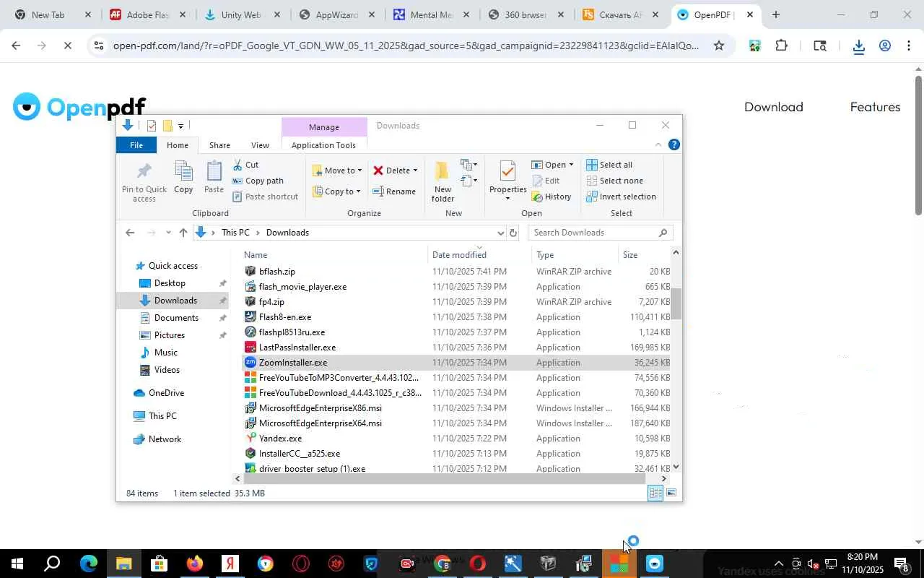
Task: Open Explorer Help question mark icon
Action: (x=674, y=145)
